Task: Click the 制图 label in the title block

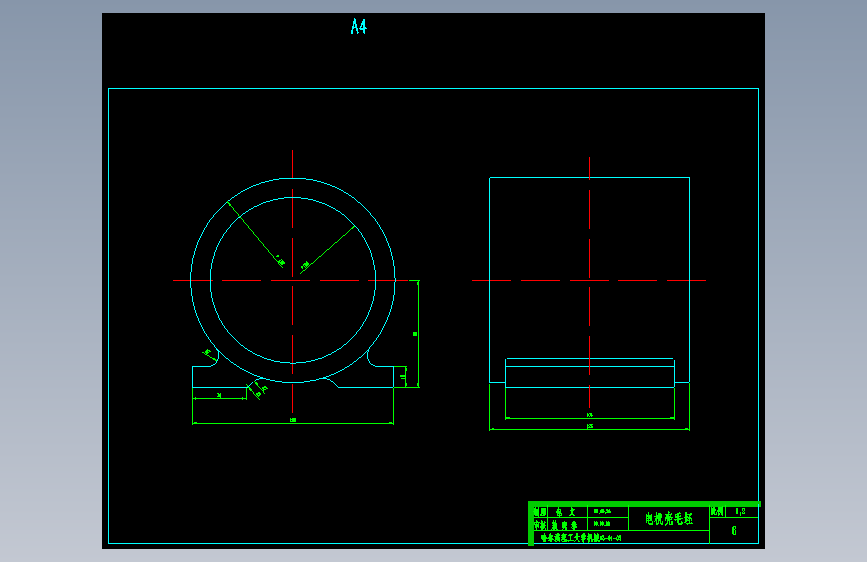Action: 540,512
